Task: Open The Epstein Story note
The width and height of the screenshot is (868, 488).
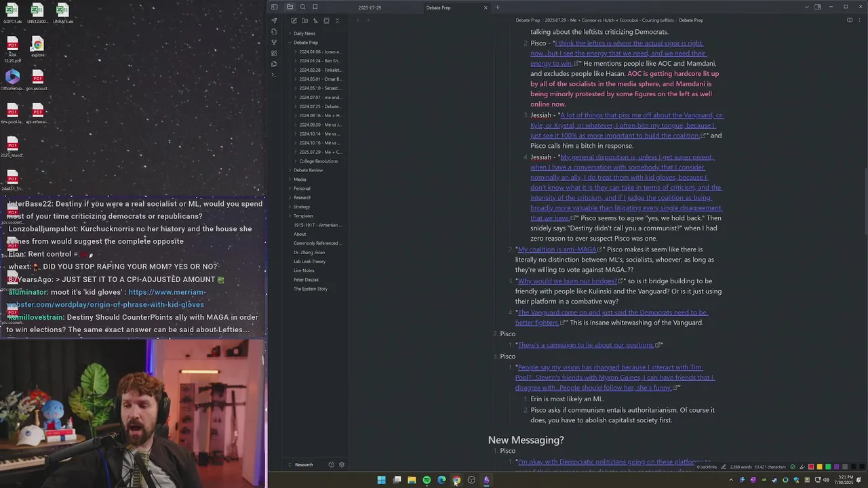Action: pos(311,289)
